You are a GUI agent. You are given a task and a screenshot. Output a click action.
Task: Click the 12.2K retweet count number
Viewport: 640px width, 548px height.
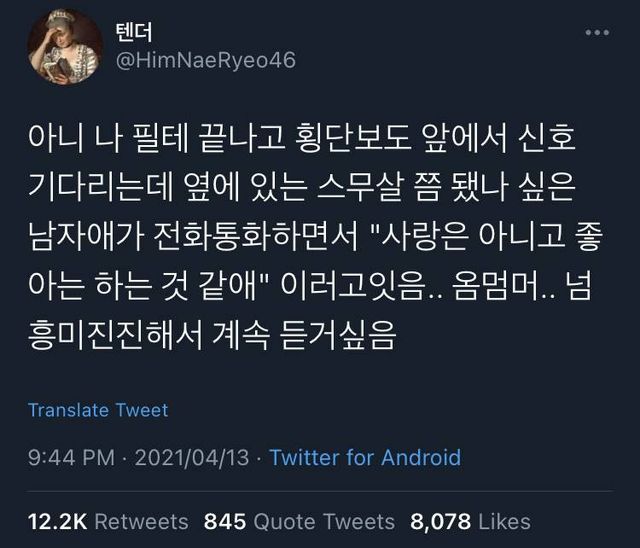pos(58,521)
